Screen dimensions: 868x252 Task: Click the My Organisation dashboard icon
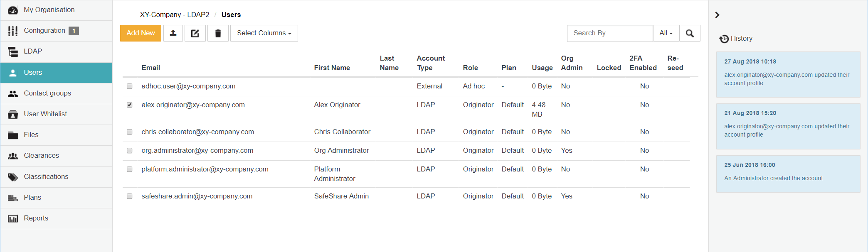[x=13, y=10]
